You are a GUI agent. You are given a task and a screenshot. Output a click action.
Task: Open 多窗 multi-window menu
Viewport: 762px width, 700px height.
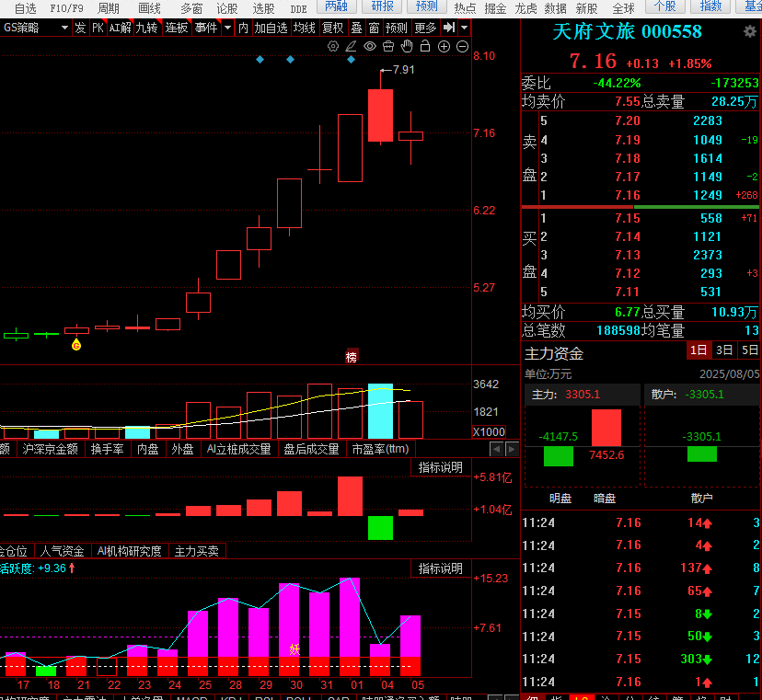click(x=191, y=7)
